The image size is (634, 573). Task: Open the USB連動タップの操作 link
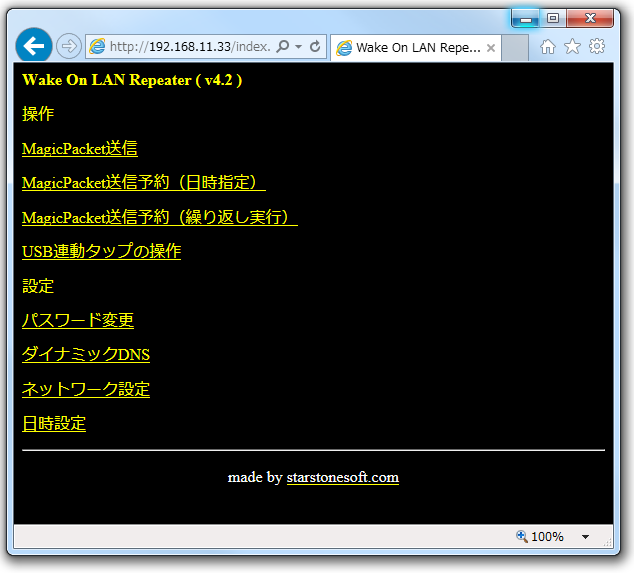pyautogui.click(x=101, y=251)
